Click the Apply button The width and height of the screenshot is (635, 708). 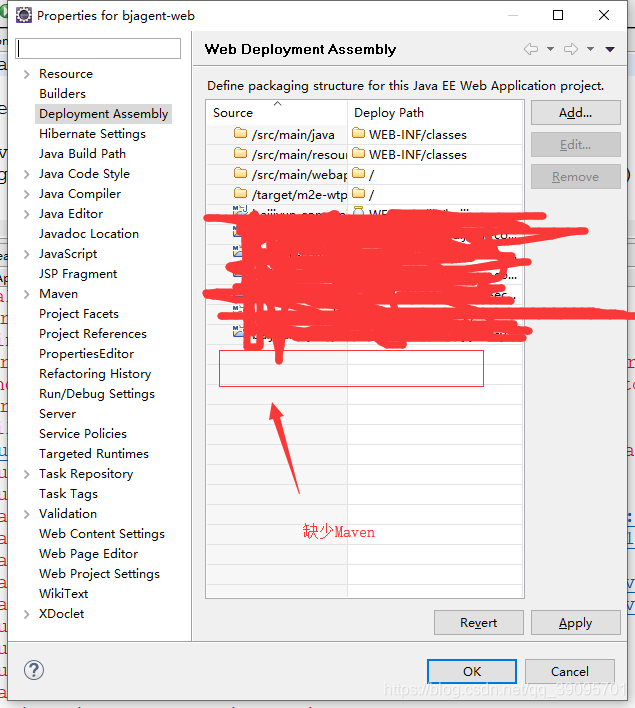(x=575, y=623)
